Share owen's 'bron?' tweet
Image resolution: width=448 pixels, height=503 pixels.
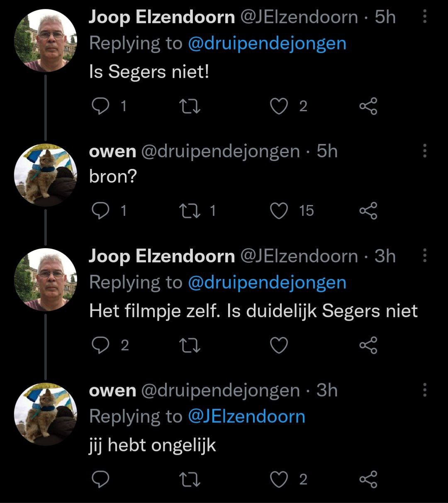click(x=368, y=211)
